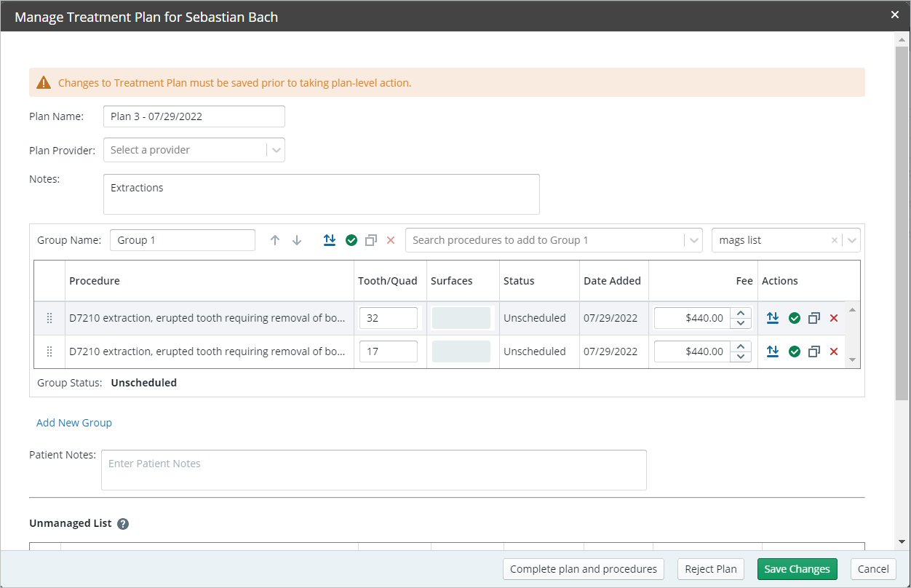Click Add New Group link
This screenshot has height=588, width=911.
click(x=74, y=423)
